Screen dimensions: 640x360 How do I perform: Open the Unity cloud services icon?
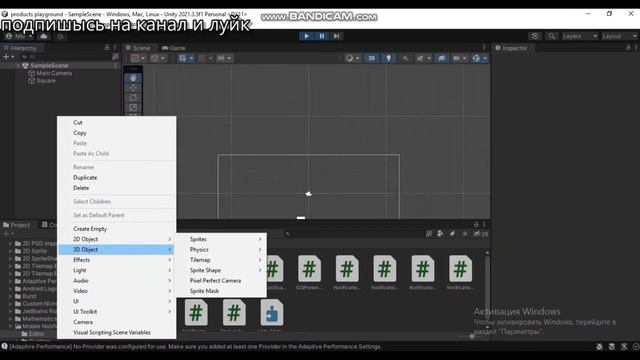pyautogui.click(x=44, y=36)
